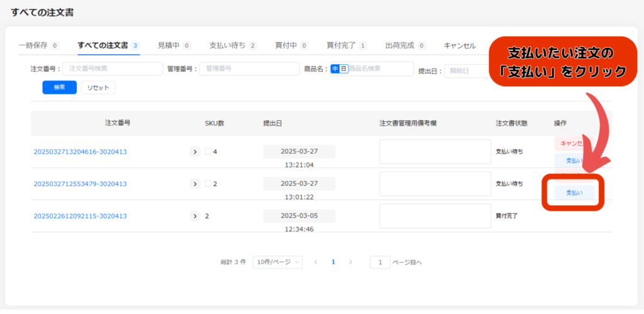The height and width of the screenshot is (314, 644).
Task: Open the 10件/ページ page size dropdown
Action: coord(277,262)
